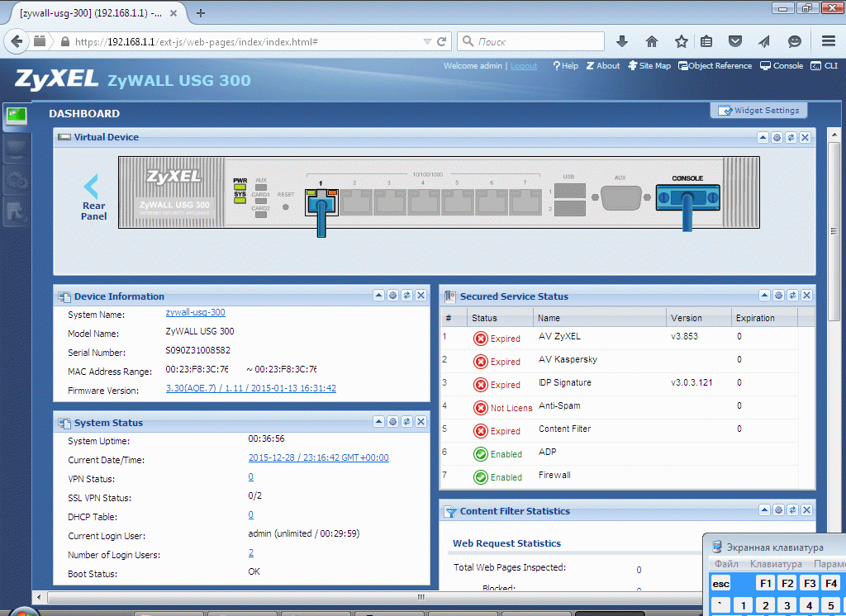846x616 pixels.
Task: Click the esc key on-screen keyboard
Action: point(720,583)
